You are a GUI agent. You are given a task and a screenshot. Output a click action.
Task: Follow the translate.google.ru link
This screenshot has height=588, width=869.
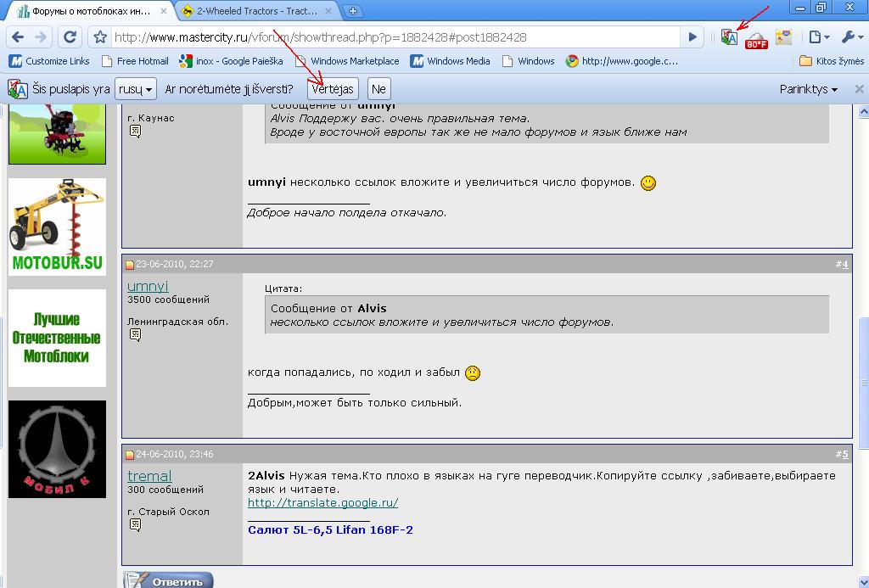[x=322, y=502]
